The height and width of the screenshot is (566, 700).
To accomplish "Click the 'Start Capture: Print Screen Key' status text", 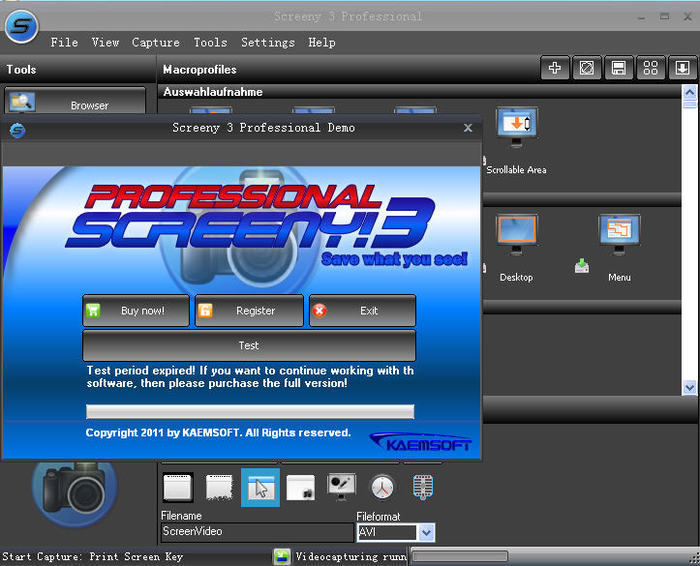I will pyautogui.click(x=92, y=557).
